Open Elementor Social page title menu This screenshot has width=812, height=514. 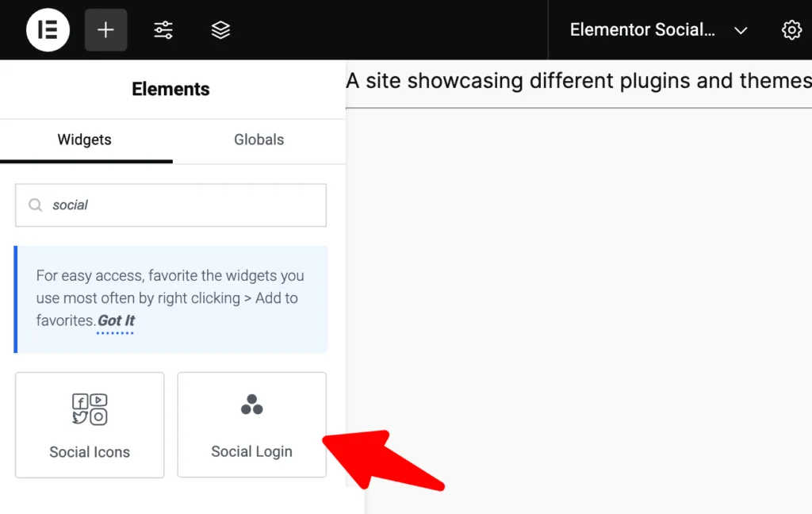(642, 30)
